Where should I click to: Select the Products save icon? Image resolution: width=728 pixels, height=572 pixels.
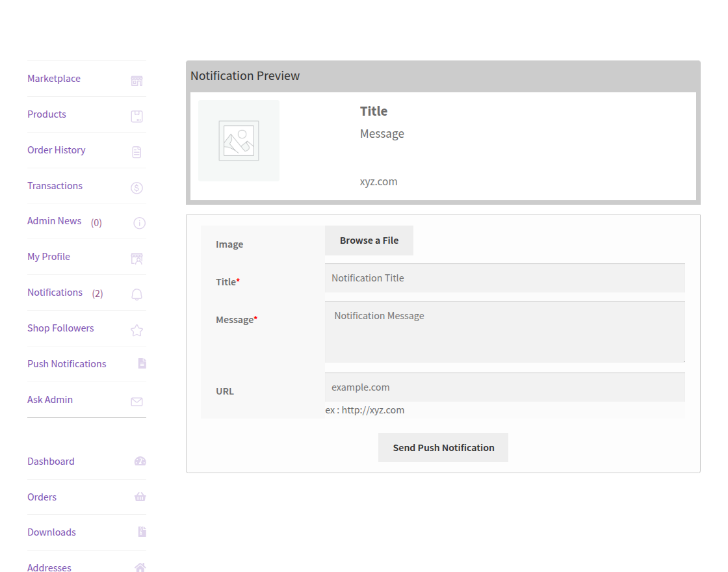click(x=136, y=116)
